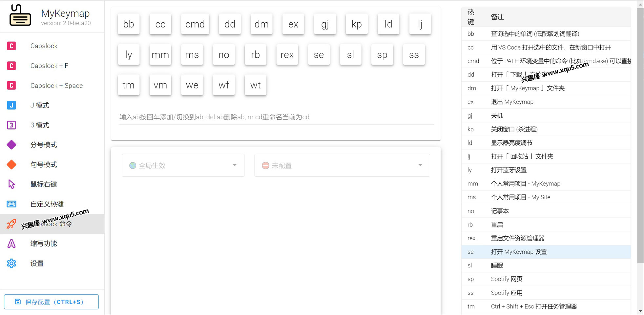Select the cmd command key
The width and height of the screenshot is (644, 315).
point(195,24)
